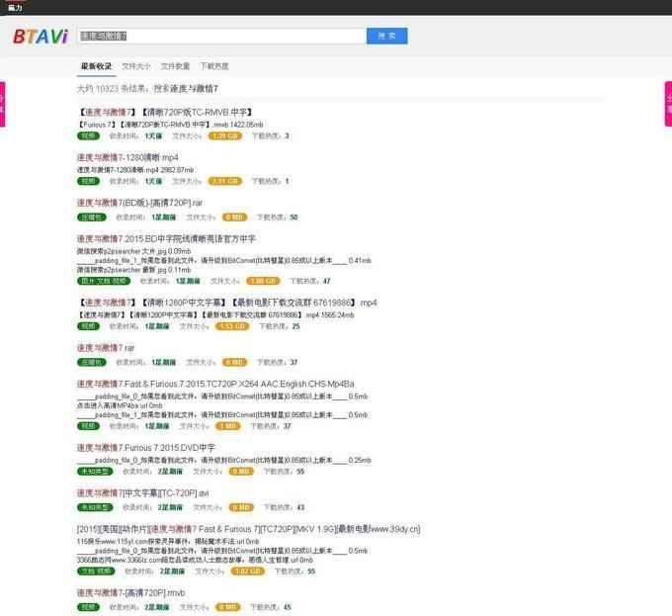Click green type badge under (BD版)-[高清720P].rar result
672x616 pixels.
coord(92,218)
